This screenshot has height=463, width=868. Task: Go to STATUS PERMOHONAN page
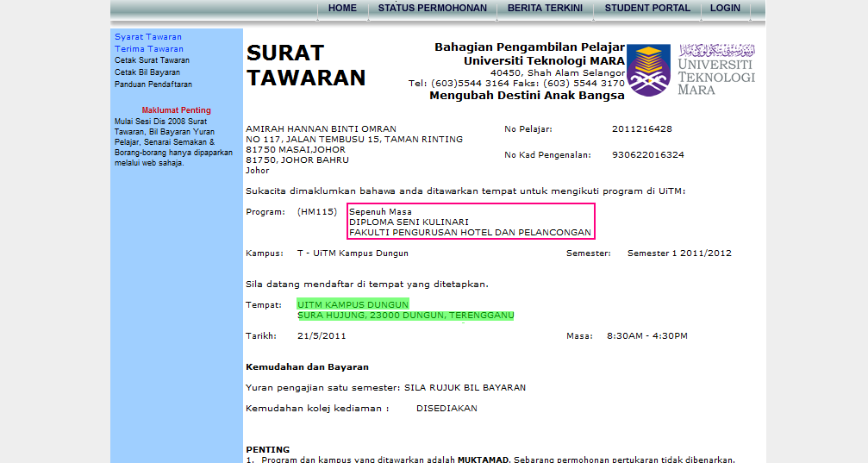coord(433,9)
